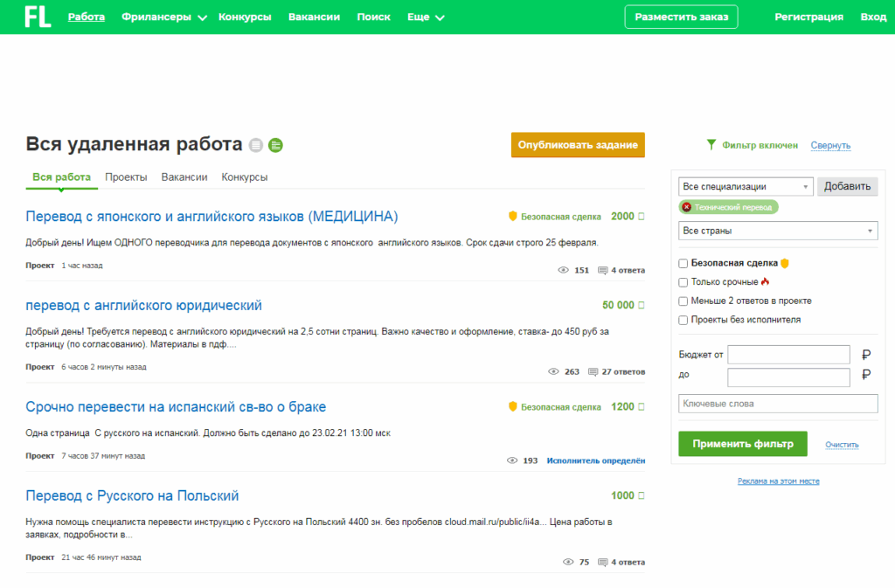
Task: Click the eye views icon beside 193
Action: tap(513, 460)
